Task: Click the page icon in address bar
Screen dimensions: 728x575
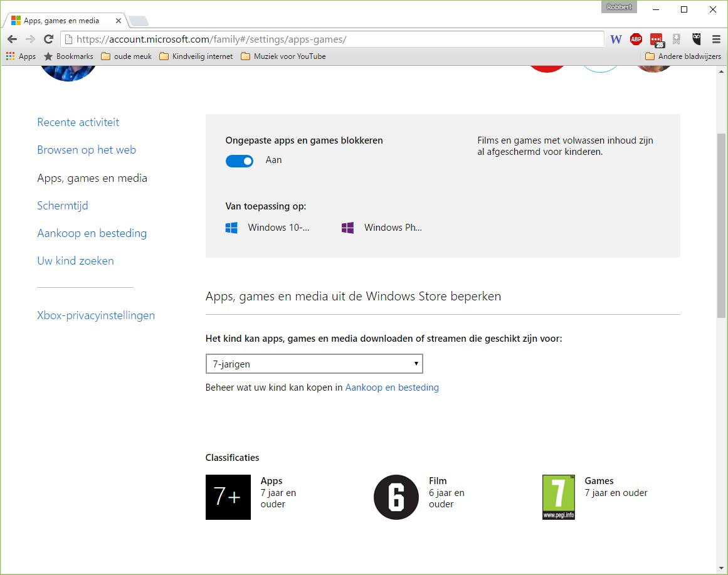Action: pos(68,40)
